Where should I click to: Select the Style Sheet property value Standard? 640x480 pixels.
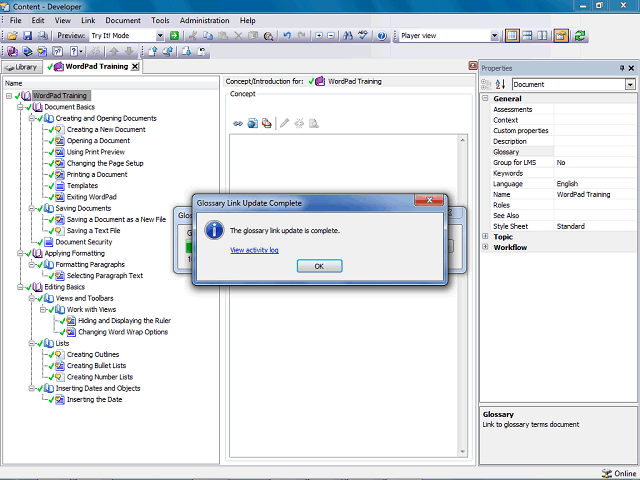tap(571, 226)
